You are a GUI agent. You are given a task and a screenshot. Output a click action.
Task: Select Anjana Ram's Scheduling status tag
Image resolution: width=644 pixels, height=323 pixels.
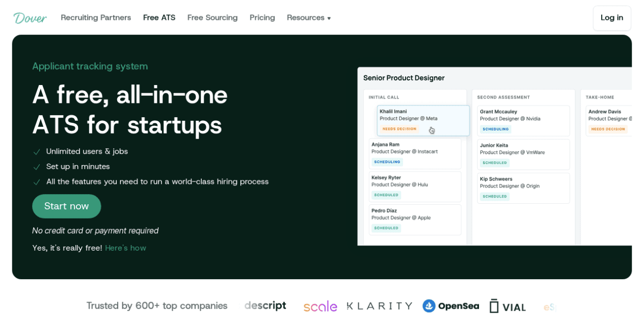(x=387, y=162)
